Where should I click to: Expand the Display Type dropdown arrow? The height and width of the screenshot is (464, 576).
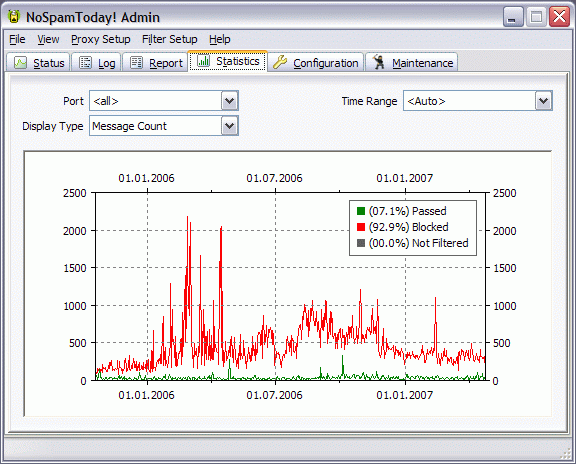(230, 126)
